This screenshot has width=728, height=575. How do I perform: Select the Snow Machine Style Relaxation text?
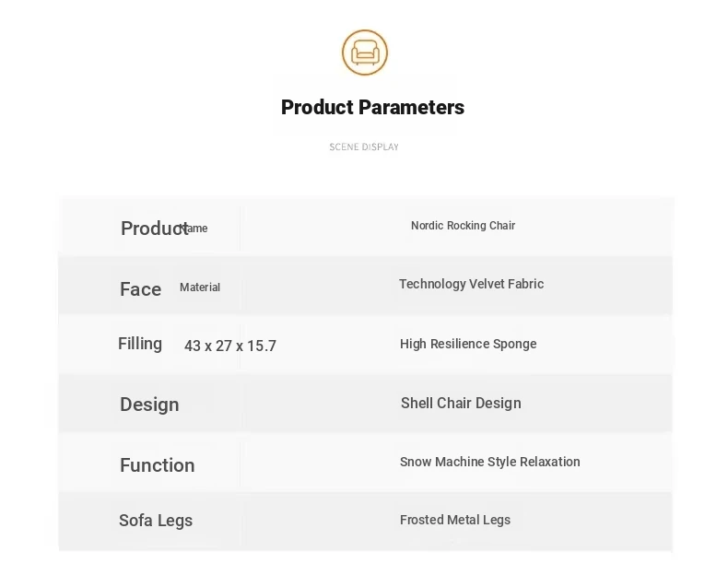(x=490, y=462)
